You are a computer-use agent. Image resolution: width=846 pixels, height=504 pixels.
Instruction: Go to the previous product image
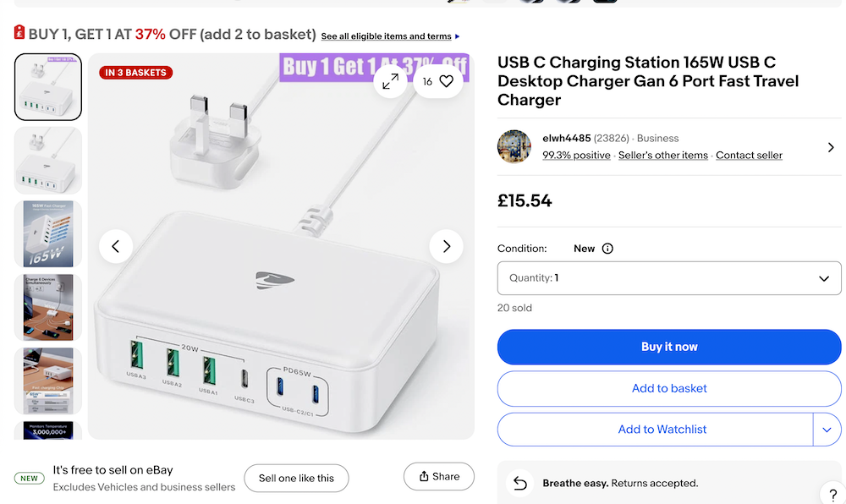116,247
